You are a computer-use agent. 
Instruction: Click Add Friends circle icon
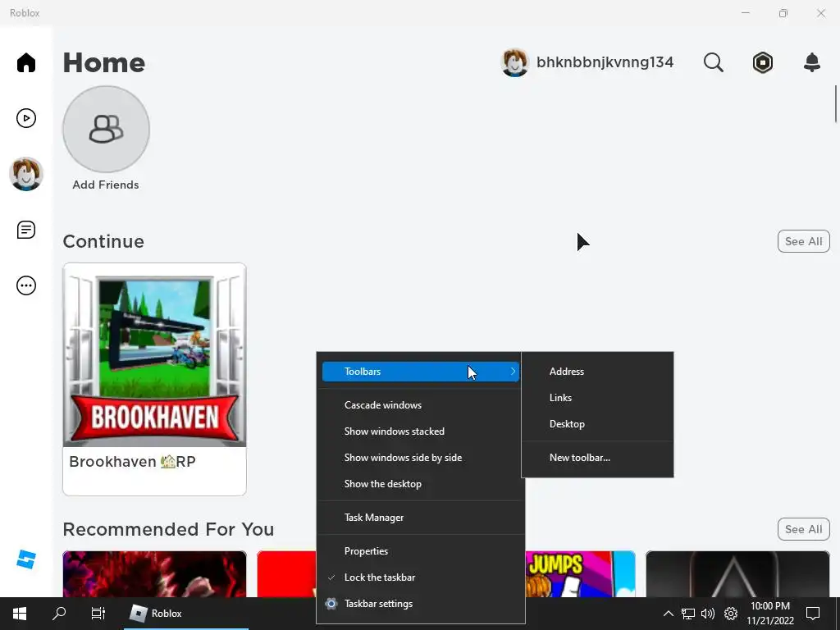[106, 130]
